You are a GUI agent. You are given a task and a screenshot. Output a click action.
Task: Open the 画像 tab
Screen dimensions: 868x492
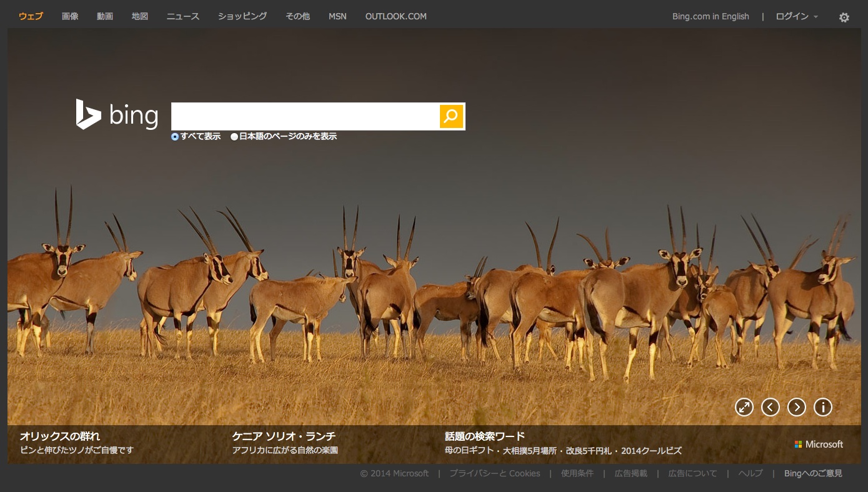[x=70, y=17]
